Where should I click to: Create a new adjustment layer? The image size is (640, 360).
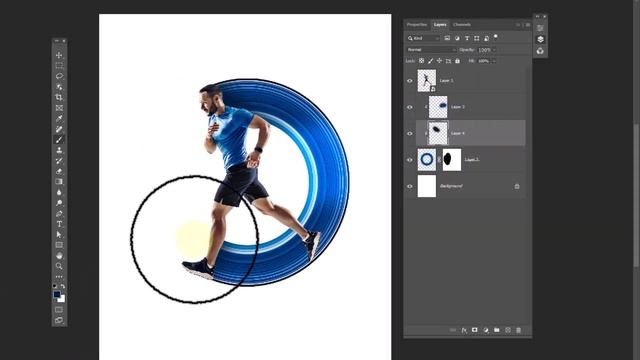pos(486,330)
